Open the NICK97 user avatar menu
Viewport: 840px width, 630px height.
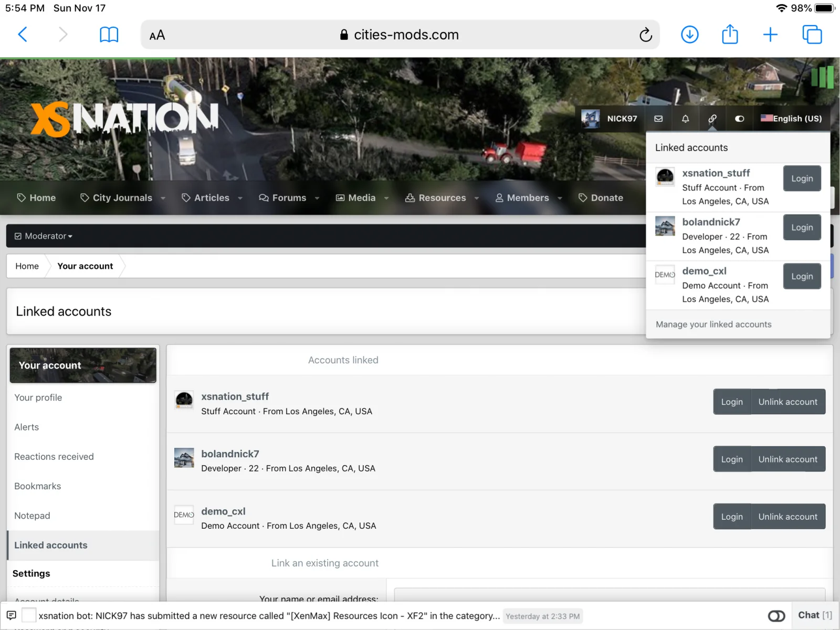click(x=610, y=119)
